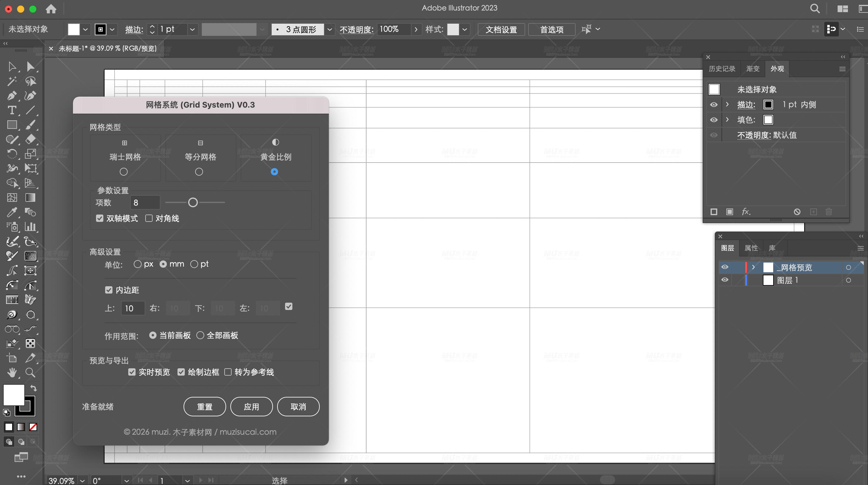This screenshot has height=485, width=868.
Task: Click clear appearance icon in Appearance panel
Action: pos(797,212)
